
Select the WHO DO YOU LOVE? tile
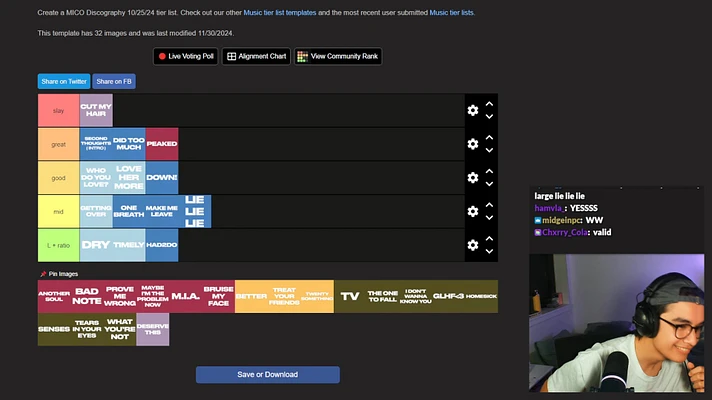(x=96, y=178)
